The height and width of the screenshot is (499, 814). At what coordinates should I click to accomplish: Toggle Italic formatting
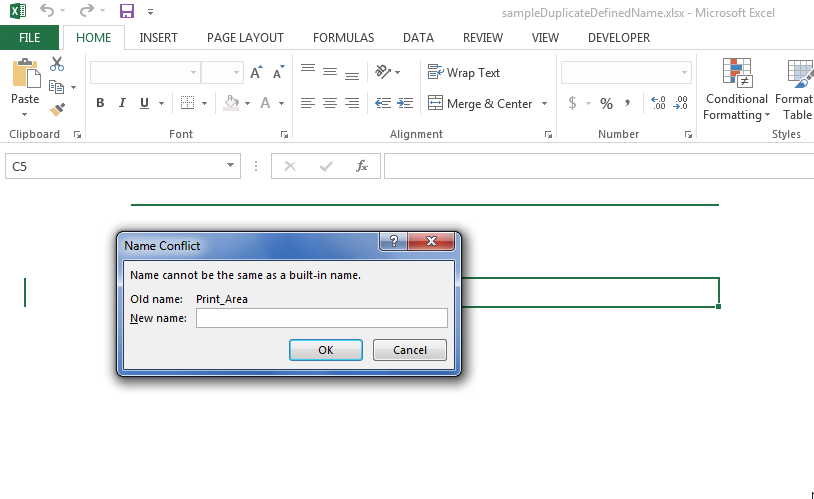(x=122, y=103)
